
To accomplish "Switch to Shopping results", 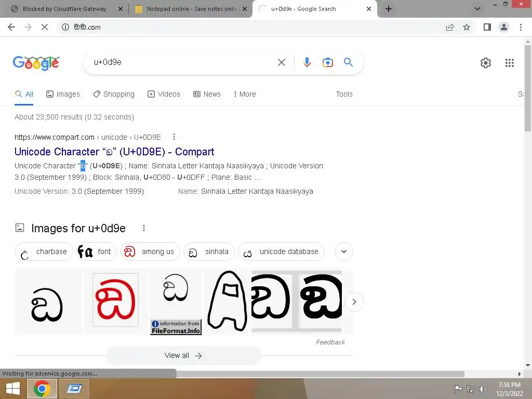I will click(114, 94).
